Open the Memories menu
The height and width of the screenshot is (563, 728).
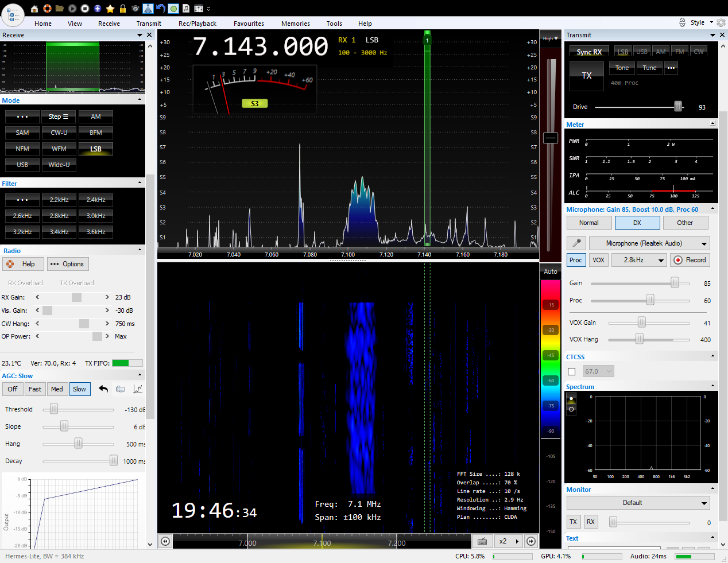(x=295, y=24)
